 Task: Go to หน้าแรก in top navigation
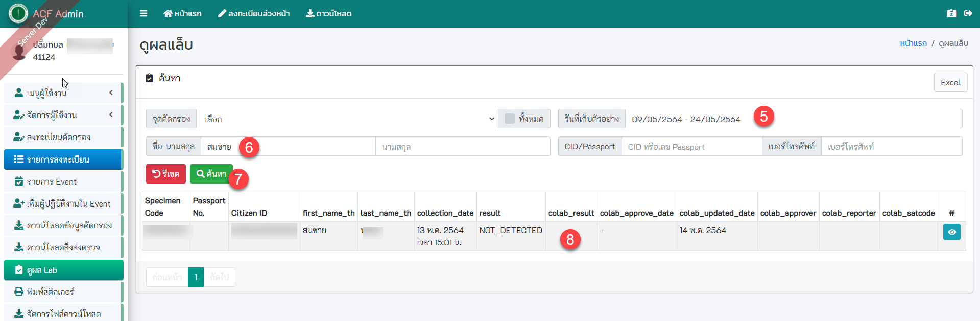point(182,14)
